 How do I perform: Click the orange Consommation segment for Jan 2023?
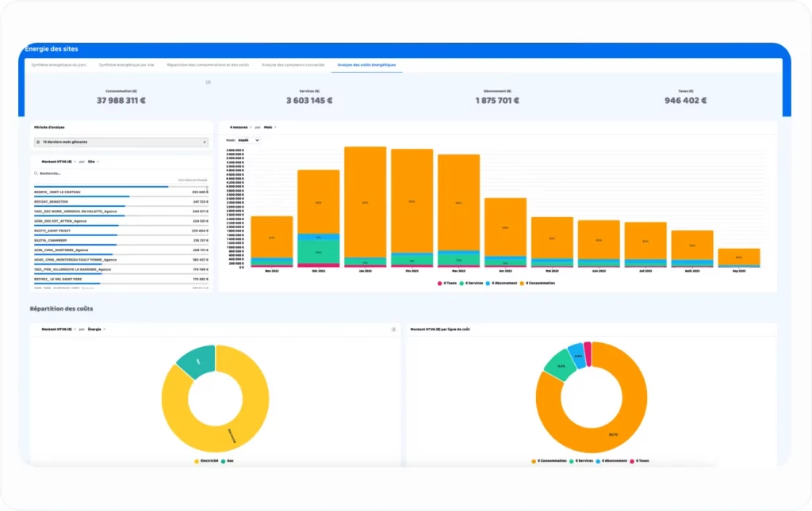pos(365,202)
